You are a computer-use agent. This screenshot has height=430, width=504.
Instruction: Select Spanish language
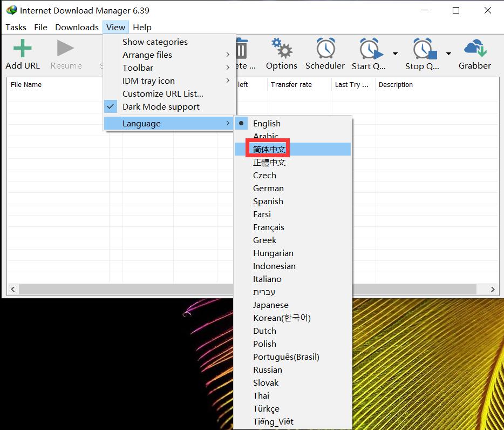click(x=292, y=201)
